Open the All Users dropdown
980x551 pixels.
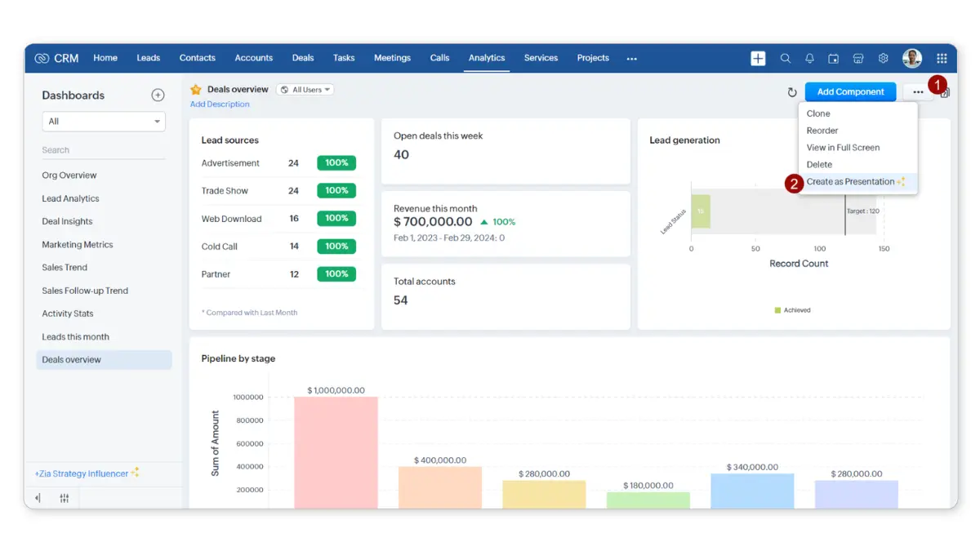(305, 89)
